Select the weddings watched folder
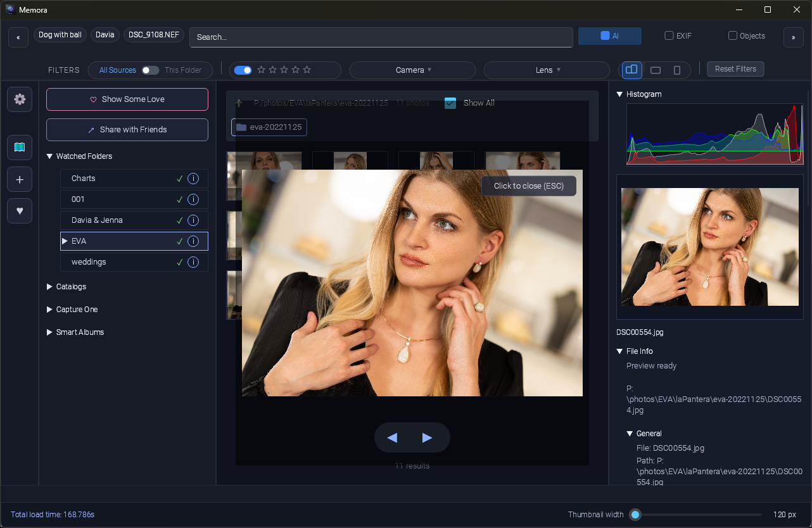Screen dimensions: 812x528 pos(89,262)
